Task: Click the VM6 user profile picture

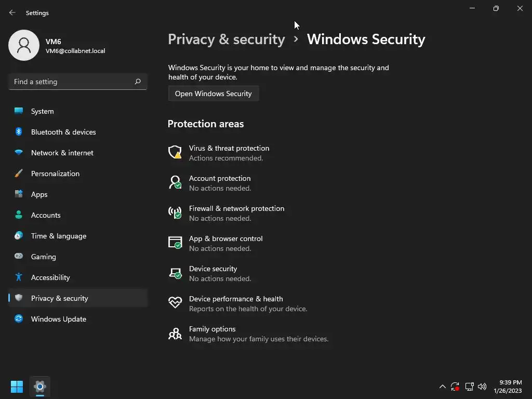Action: tap(24, 45)
